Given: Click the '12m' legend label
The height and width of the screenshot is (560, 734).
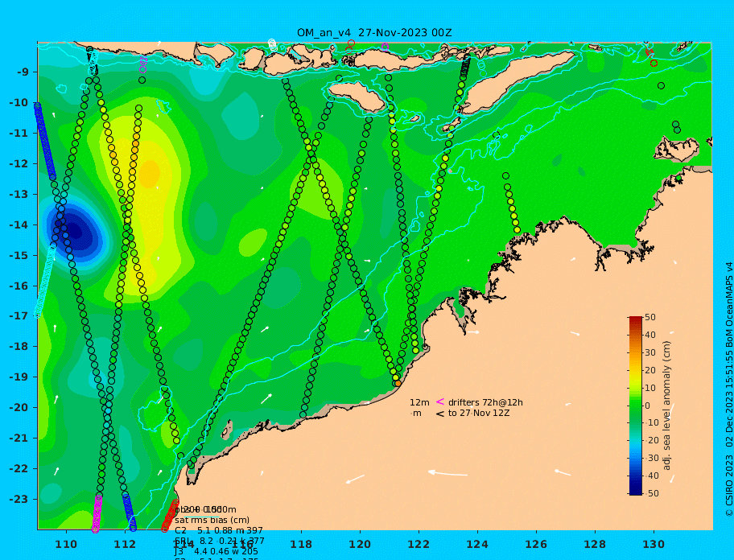Looking at the screenshot, I should [x=419, y=402].
